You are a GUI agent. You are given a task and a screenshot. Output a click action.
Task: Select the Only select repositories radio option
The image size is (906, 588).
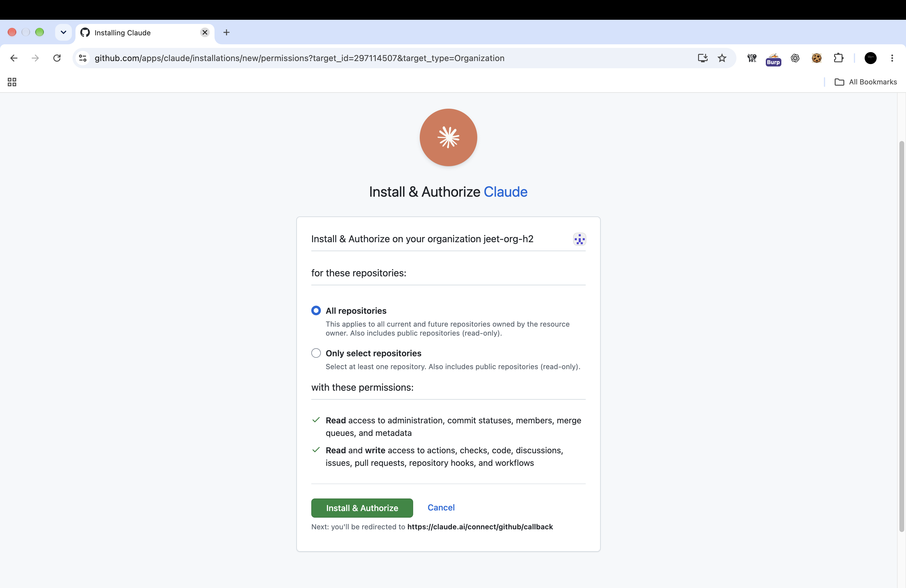316,353
